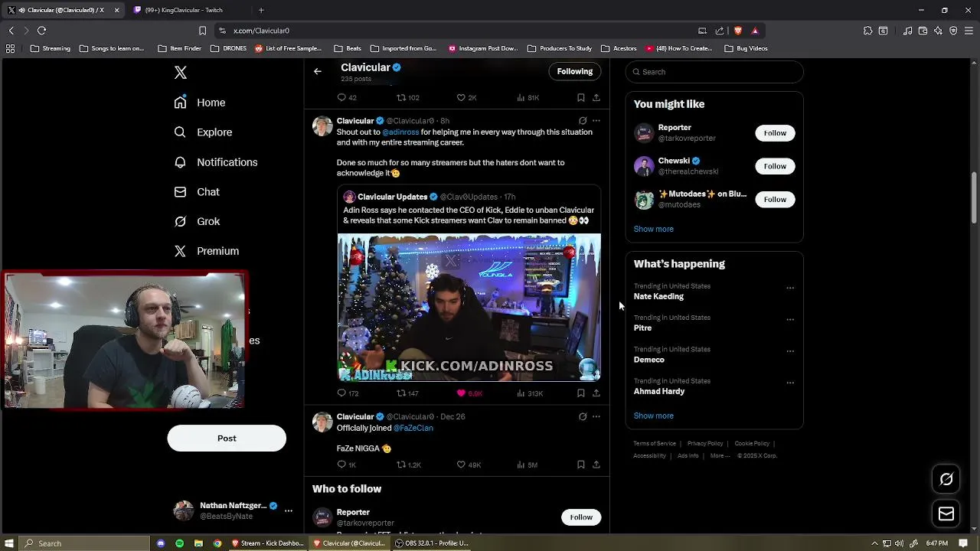Screen dimensions: 980x551
Task: Open the floating Grok button
Action: click(946, 480)
